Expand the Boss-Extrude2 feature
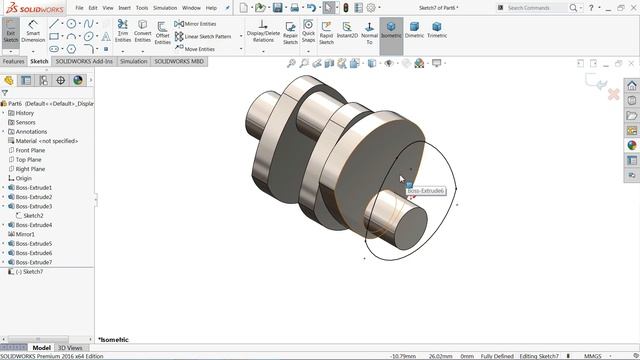 (4, 197)
